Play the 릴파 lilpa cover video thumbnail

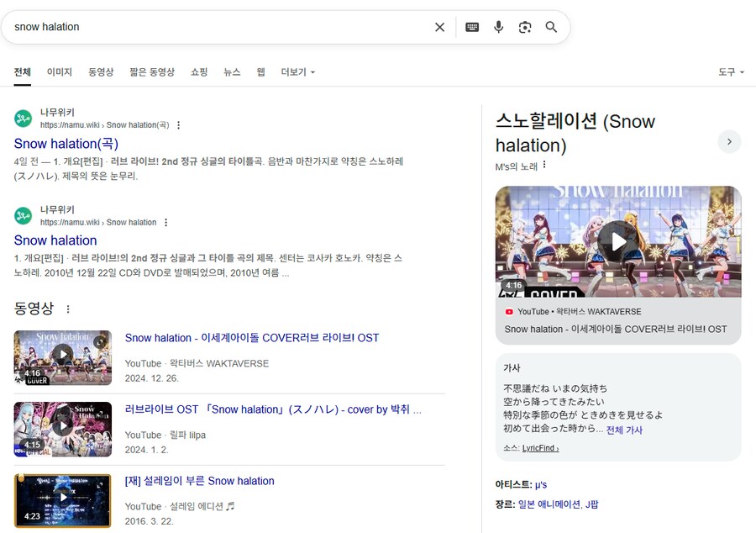point(63,429)
